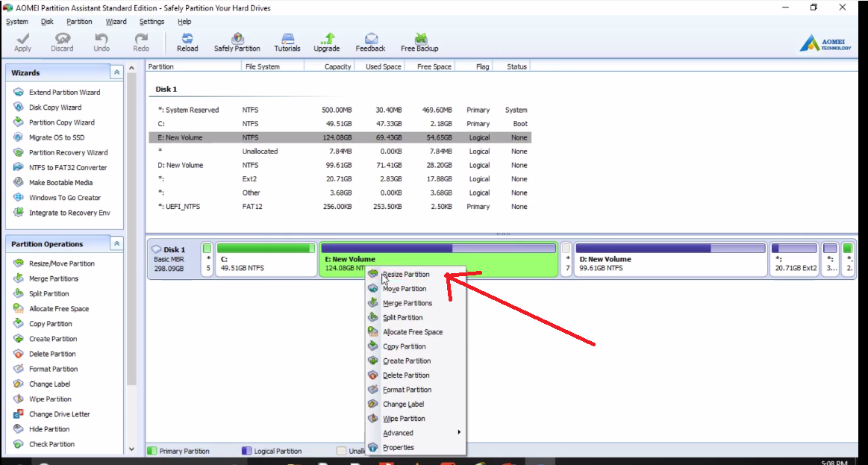The width and height of the screenshot is (868, 465).
Task: Open the Disk menu
Action: [x=47, y=22]
